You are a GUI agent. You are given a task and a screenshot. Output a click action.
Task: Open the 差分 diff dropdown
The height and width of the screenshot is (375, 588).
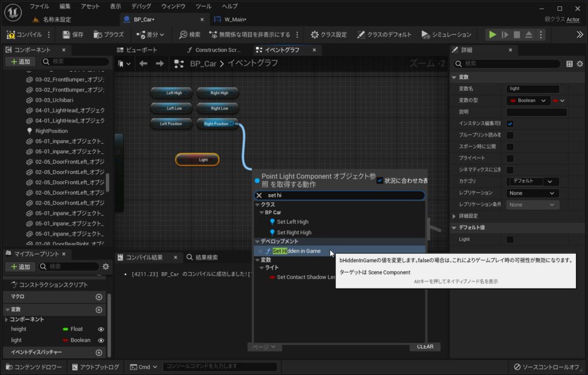[150, 34]
